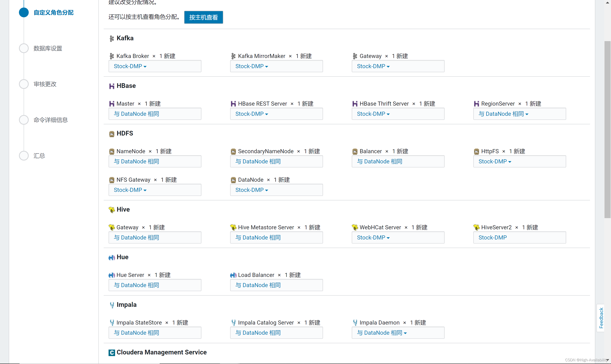Open the Kafka Broker host dropdown
Image resolution: width=611 pixels, height=364 pixels.
click(130, 66)
